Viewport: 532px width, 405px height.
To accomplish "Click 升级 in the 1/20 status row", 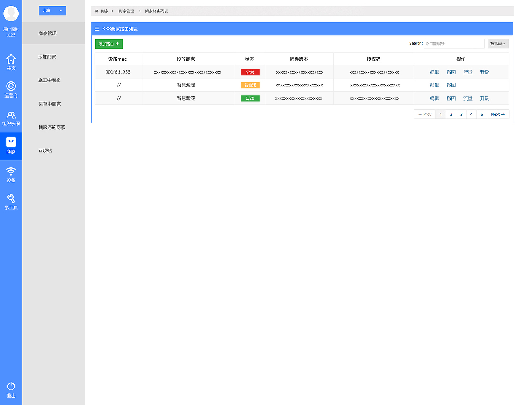I will tap(485, 98).
